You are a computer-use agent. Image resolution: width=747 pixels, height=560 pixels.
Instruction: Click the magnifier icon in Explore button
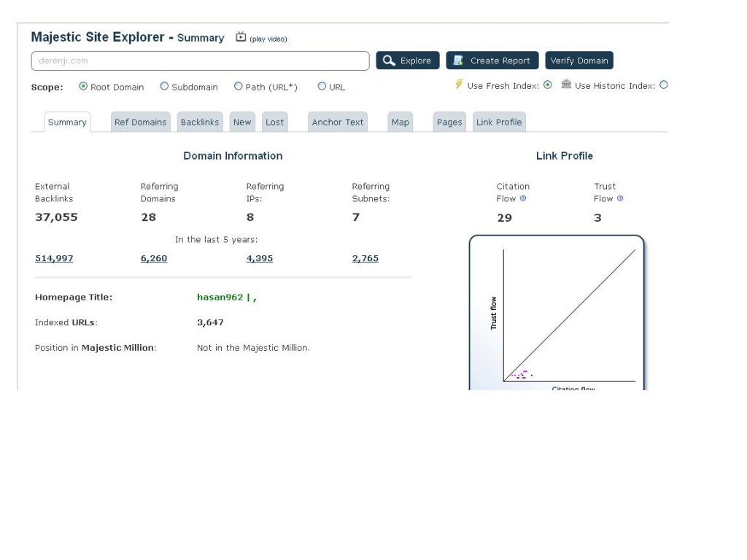pyautogui.click(x=389, y=61)
